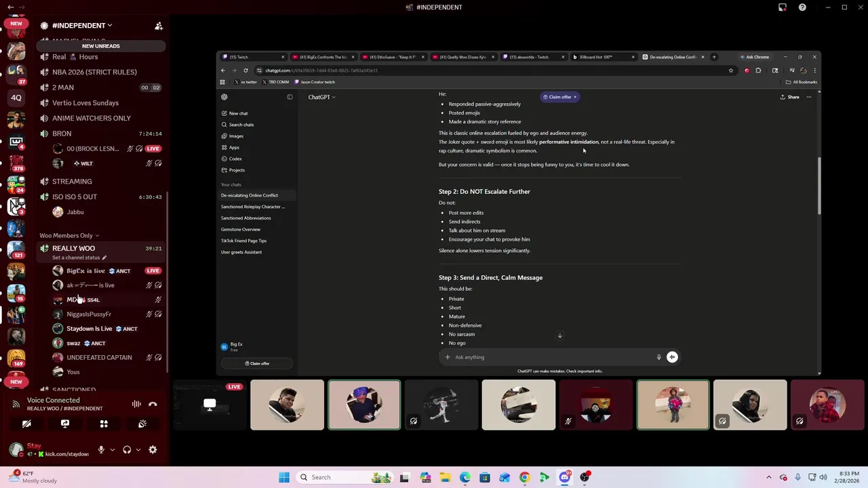Open the soundboard icon
The height and width of the screenshot is (488, 868).
[x=142, y=424]
